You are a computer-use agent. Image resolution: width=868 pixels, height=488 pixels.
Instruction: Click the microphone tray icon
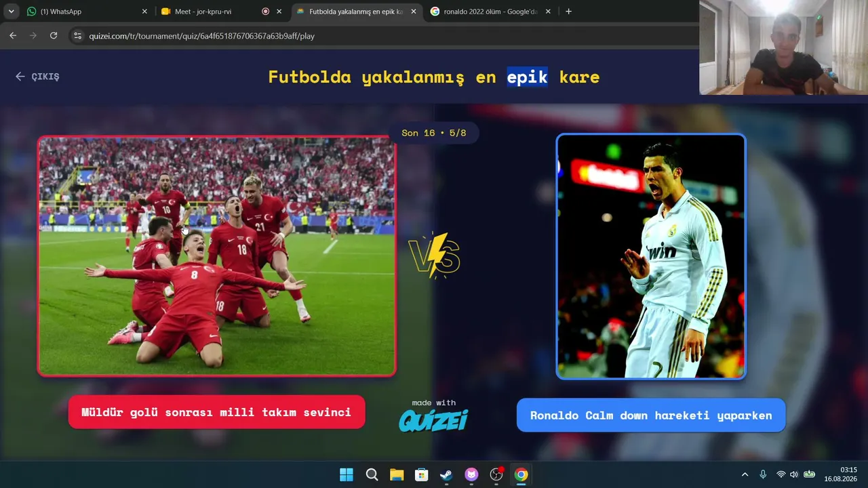pyautogui.click(x=763, y=474)
